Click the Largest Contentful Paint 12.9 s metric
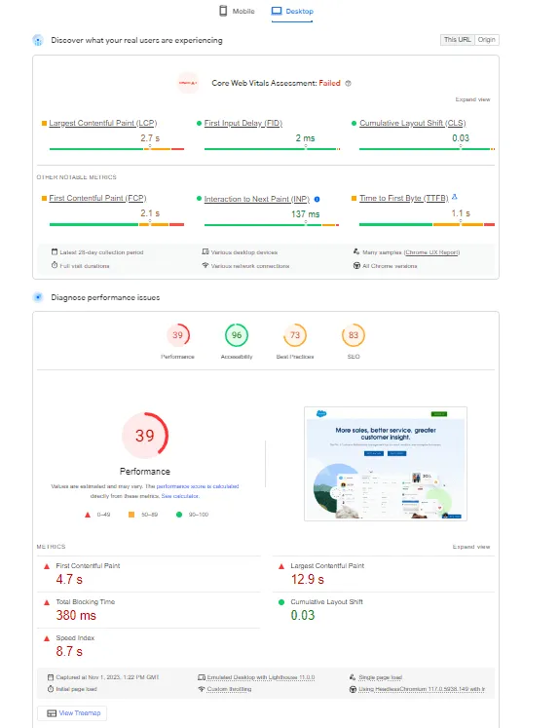Image resolution: width=560 pixels, height=728 pixels. click(383, 574)
